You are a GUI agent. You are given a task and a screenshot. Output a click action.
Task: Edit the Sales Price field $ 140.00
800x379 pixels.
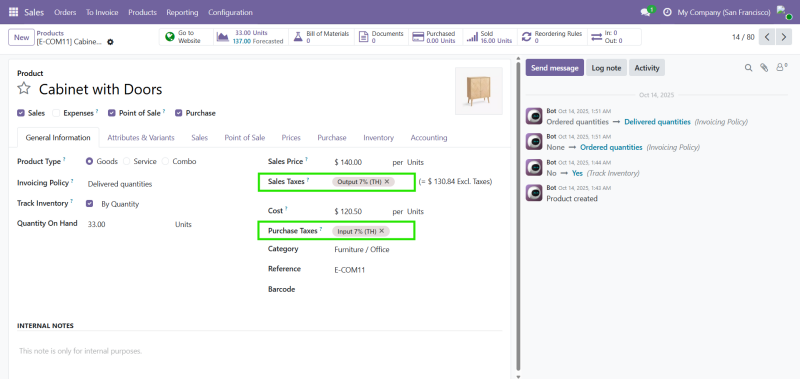[x=361, y=162]
